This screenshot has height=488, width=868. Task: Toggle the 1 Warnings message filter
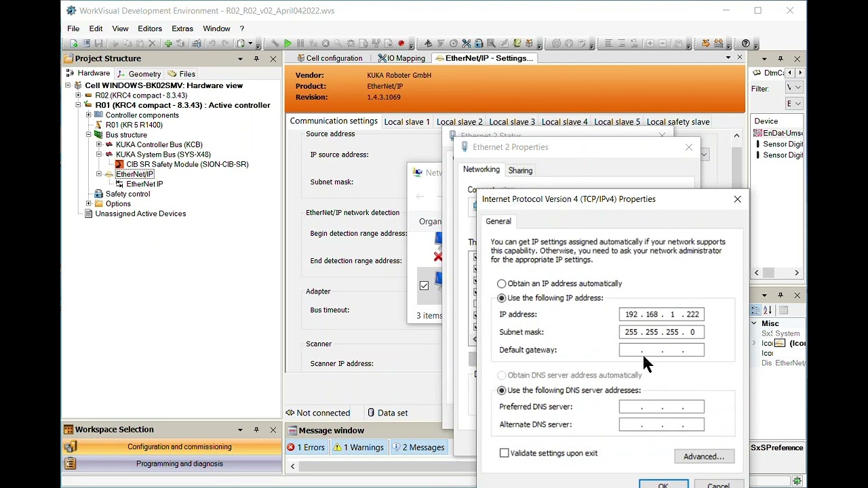coord(359,447)
